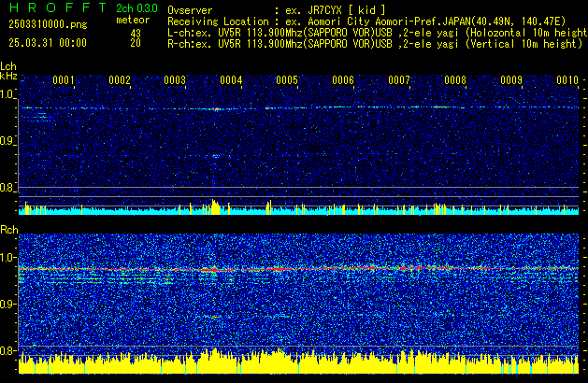Select the 0001 minute marker

point(64,80)
